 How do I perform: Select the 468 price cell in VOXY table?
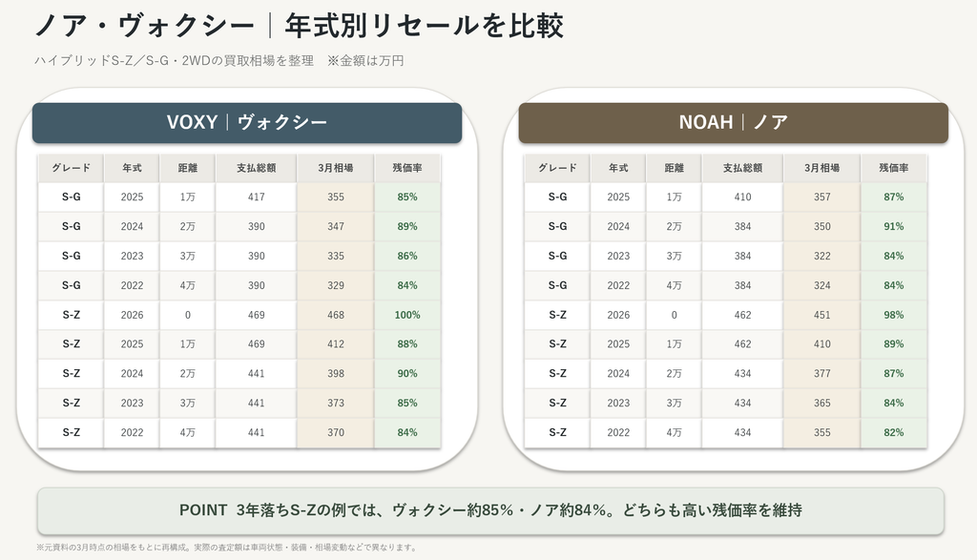click(x=336, y=315)
